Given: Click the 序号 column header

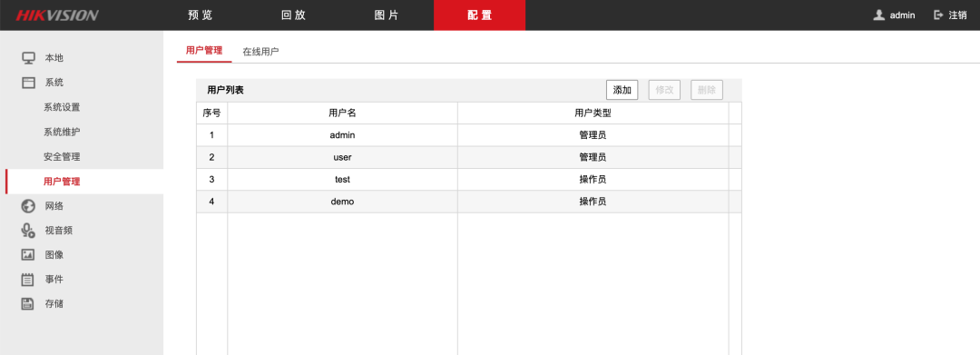Looking at the screenshot, I should tap(211, 113).
